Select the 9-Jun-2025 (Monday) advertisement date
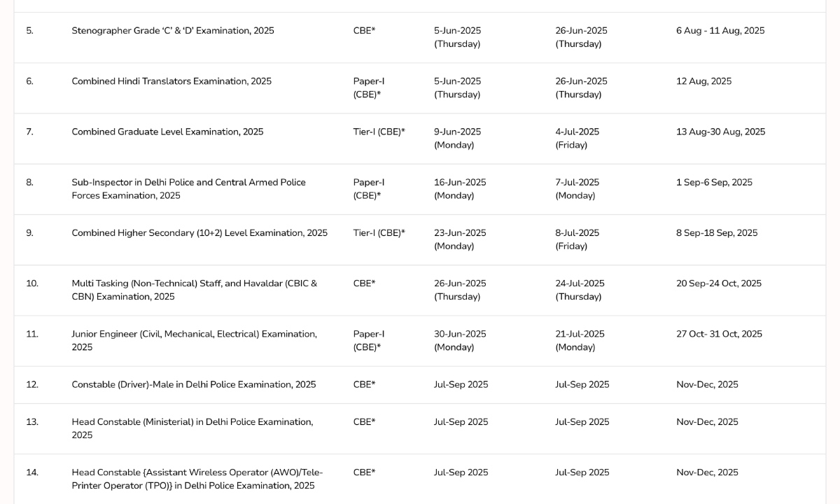The height and width of the screenshot is (504, 840). coord(457,138)
